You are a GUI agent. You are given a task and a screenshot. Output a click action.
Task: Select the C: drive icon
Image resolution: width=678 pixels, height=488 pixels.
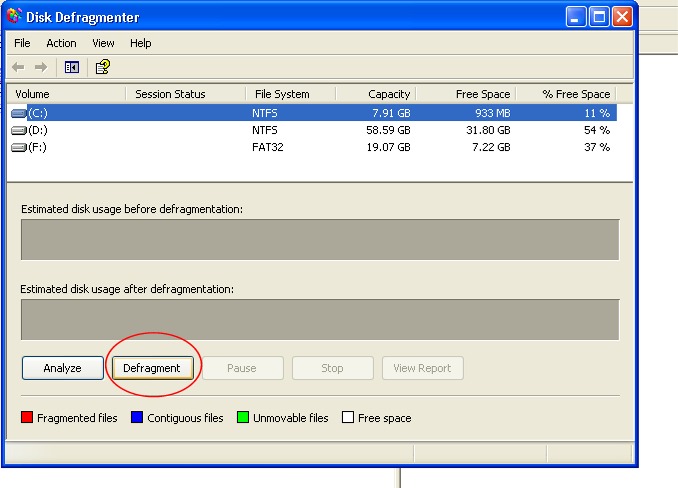coord(19,113)
